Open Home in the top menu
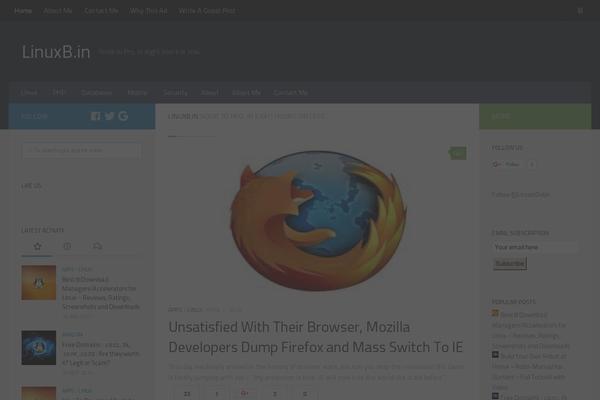This screenshot has width=600, height=400. (x=23, y=11)
